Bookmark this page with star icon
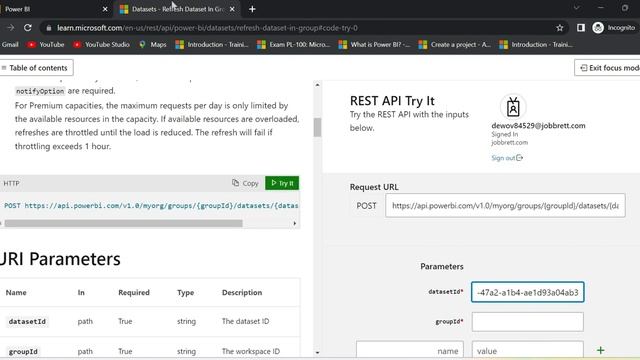640x360 pixels. (560, 28)
